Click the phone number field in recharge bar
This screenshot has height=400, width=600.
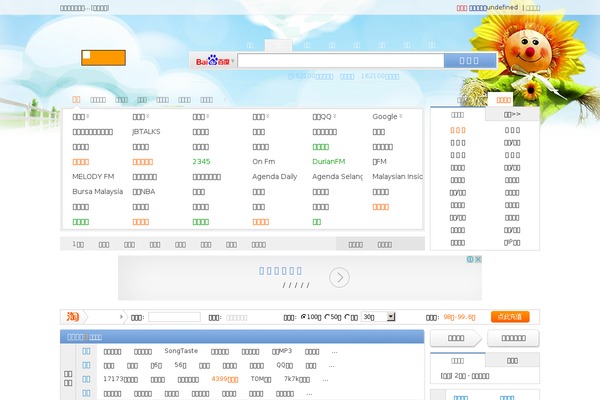pos(174,317)
